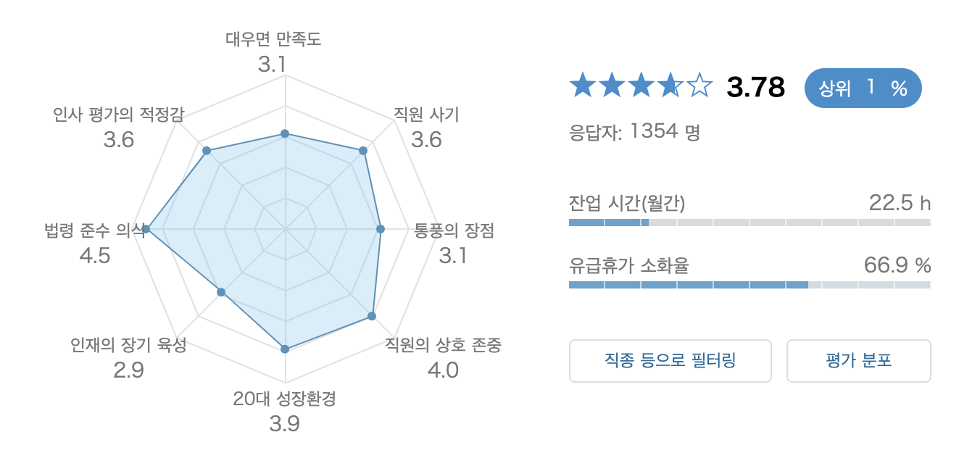The width and height of the screenshot is (980, 461).
Task: Select the 법령 준수 의식 radar data point
Action: click(146, 229)
